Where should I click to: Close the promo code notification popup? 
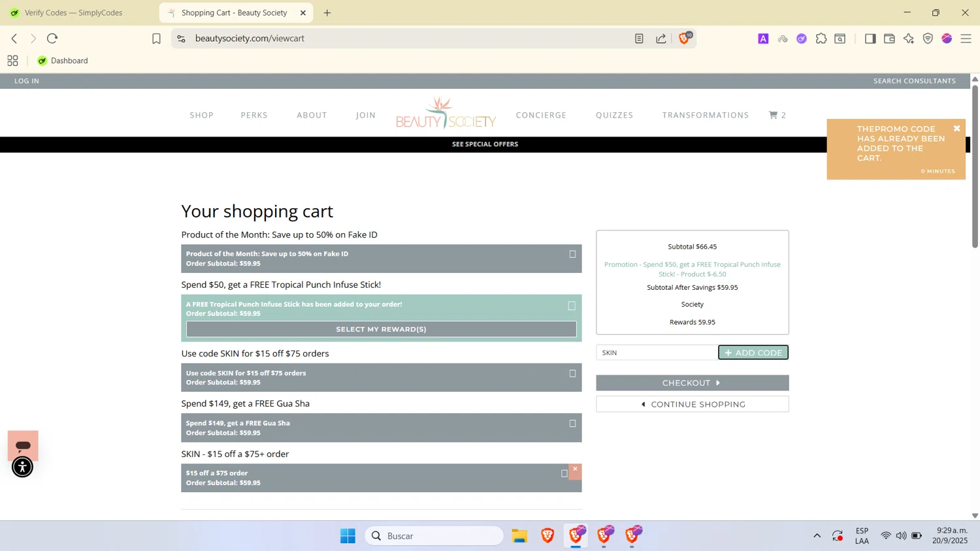[956, 129]
